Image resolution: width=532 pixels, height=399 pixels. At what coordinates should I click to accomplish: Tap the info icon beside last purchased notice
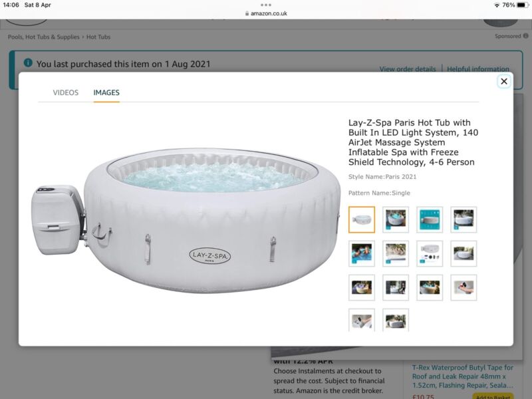pyautogui.click(x=28, y=63)
